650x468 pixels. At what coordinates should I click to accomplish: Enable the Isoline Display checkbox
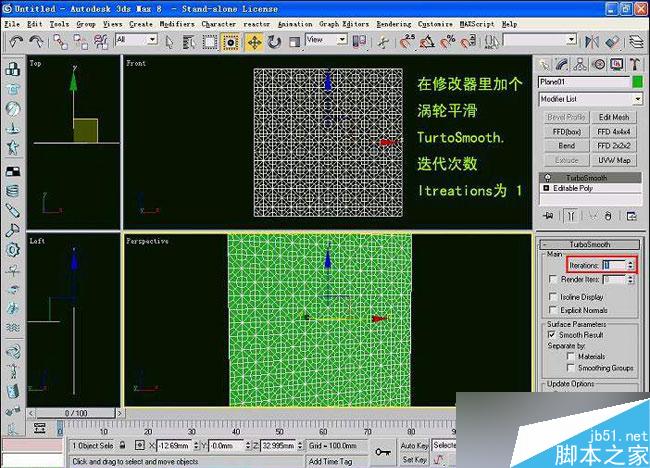point(553,296)
